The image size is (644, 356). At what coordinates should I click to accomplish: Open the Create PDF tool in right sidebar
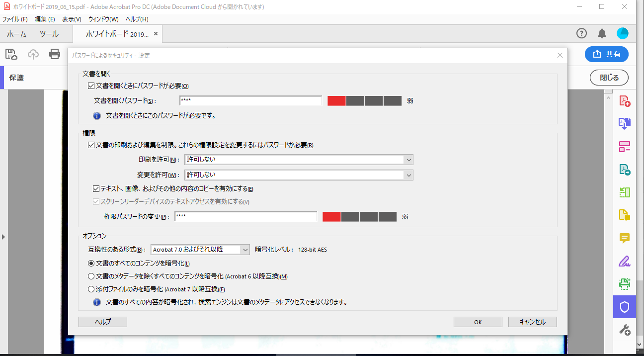pos(625,101)
